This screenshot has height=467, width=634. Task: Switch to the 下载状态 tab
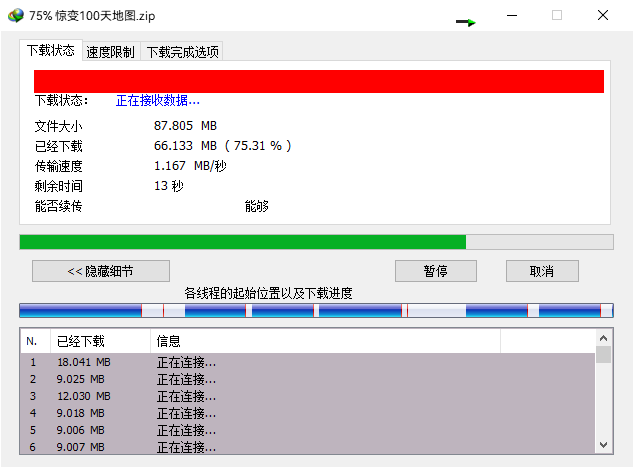tap(51, 51)
